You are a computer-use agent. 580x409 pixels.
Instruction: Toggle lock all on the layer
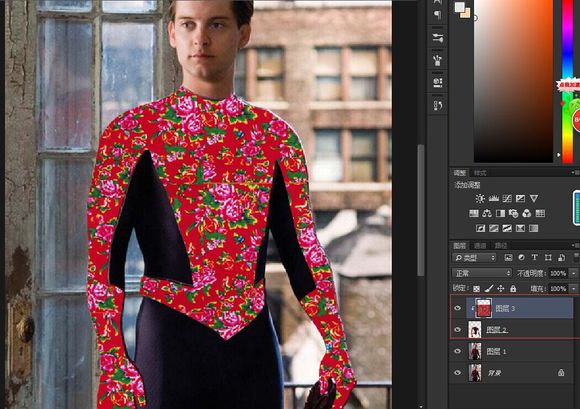[513, 288]
